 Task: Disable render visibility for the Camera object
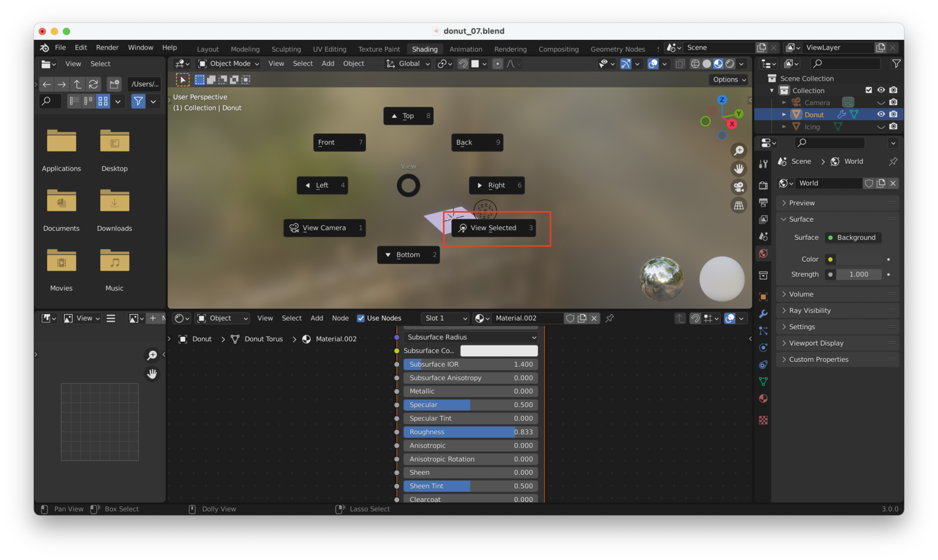coord(893,102)
